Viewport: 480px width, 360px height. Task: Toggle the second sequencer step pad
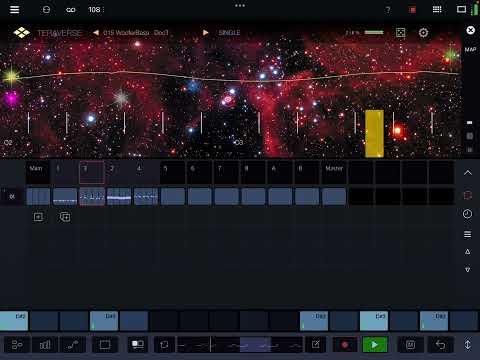click(44, 321)
